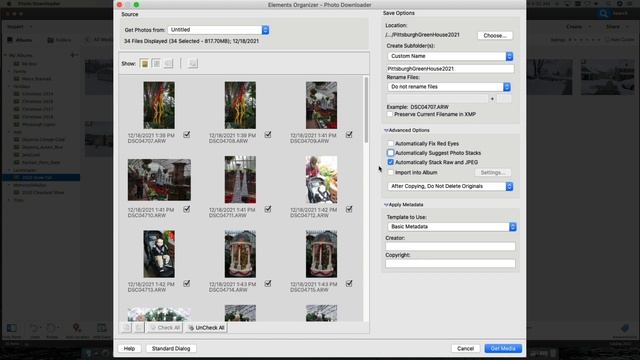Uncheck the DSC04711.ARW photo checkbox
The height and width of the screenshot is (360, 640).
coord(268,209)
